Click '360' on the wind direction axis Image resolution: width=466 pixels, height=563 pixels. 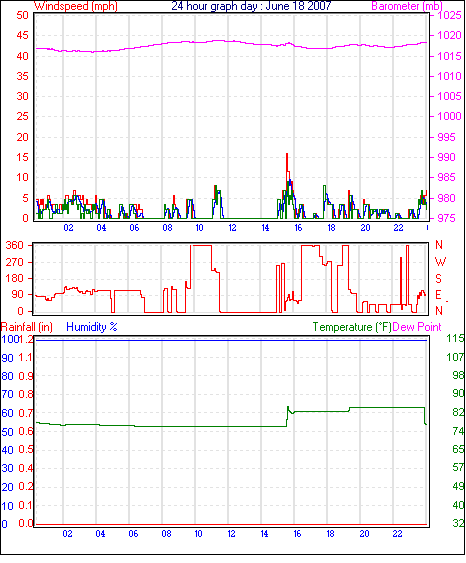[14, 246]
